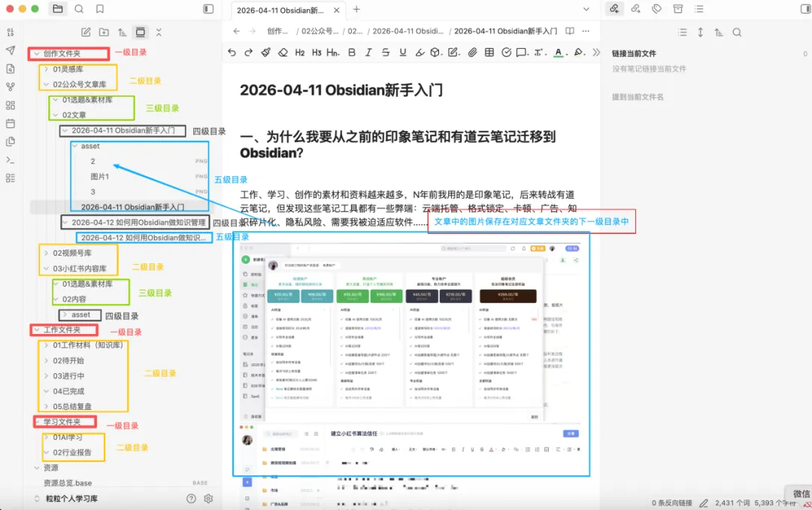
Task: Open the command palette terminal icon
Action: (x=11, y=159)
